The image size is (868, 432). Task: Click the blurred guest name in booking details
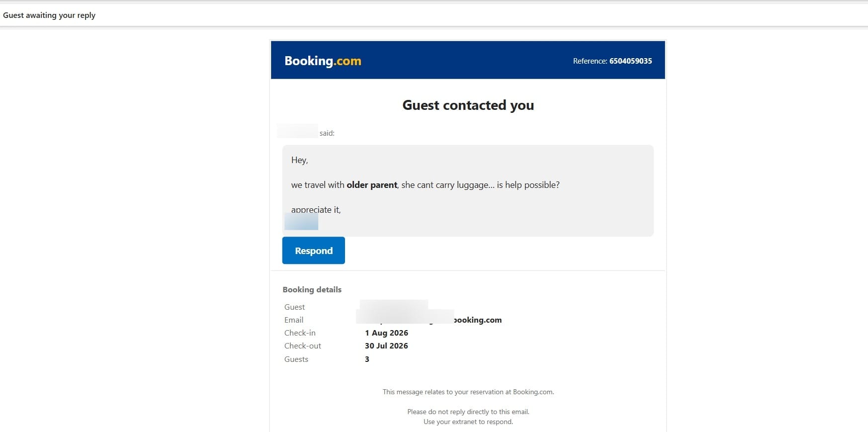pos(394,306)
